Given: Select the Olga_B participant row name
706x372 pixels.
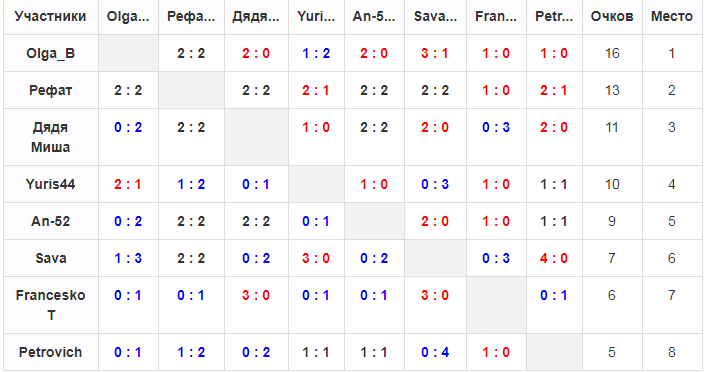Looking at the screenshot, I should coord(50,54).
